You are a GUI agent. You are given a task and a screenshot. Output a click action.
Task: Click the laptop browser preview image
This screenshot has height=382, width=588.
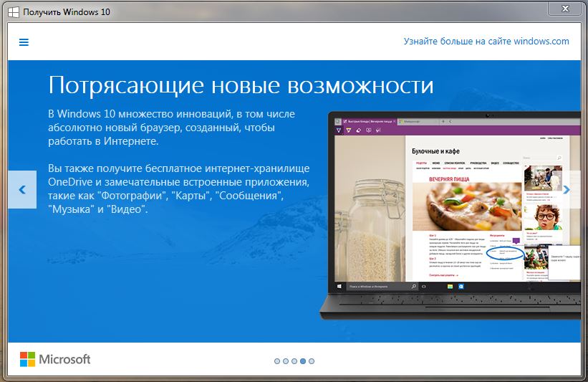pos(450,216)
